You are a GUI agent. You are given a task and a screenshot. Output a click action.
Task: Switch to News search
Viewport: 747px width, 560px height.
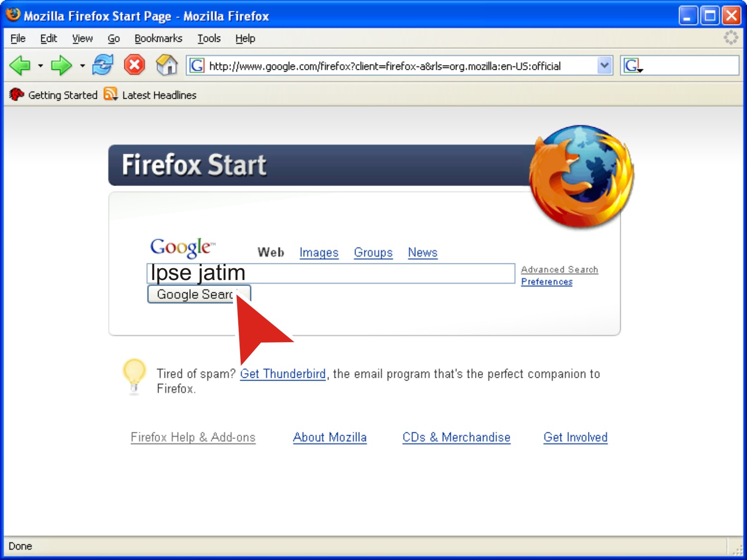423,252
